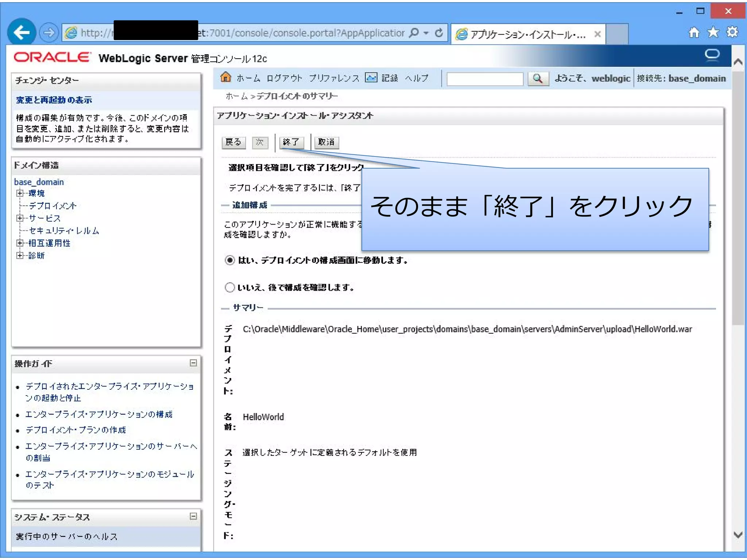Click the HelloWorld.war deployment path text
Viewport: 747px width, 560px height.
(x=467, y=329)
